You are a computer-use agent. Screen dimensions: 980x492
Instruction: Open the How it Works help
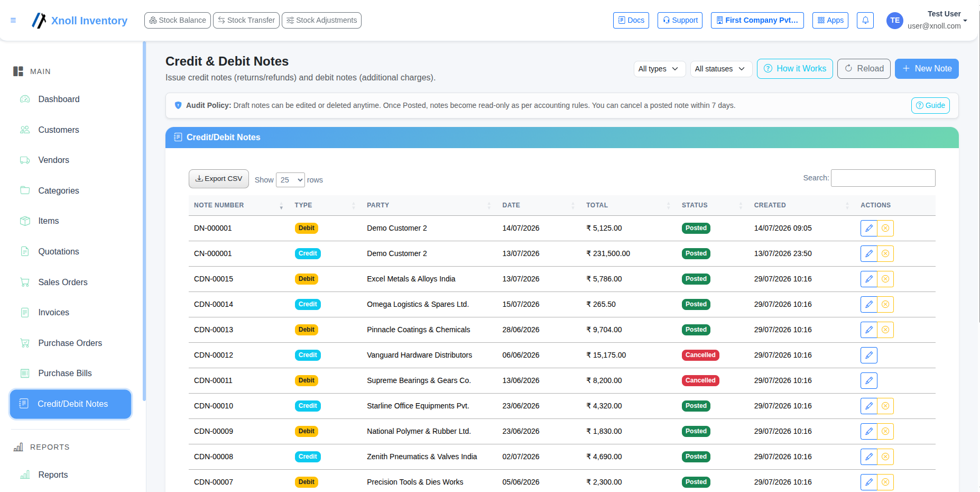pyautogui.click(x=794, y=69)
